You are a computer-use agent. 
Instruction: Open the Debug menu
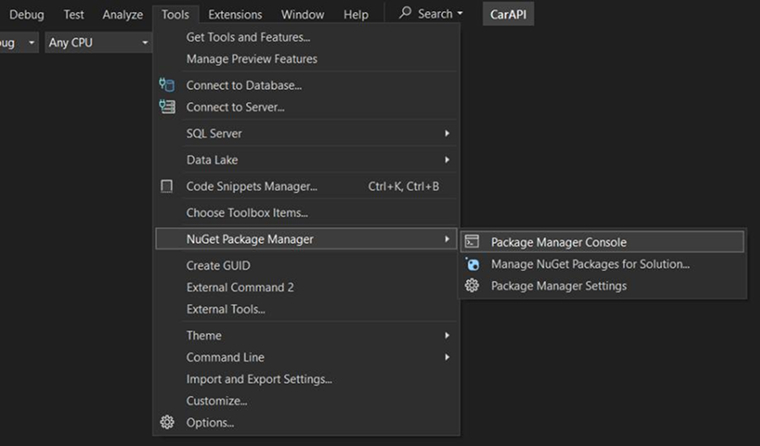(27, 15)
